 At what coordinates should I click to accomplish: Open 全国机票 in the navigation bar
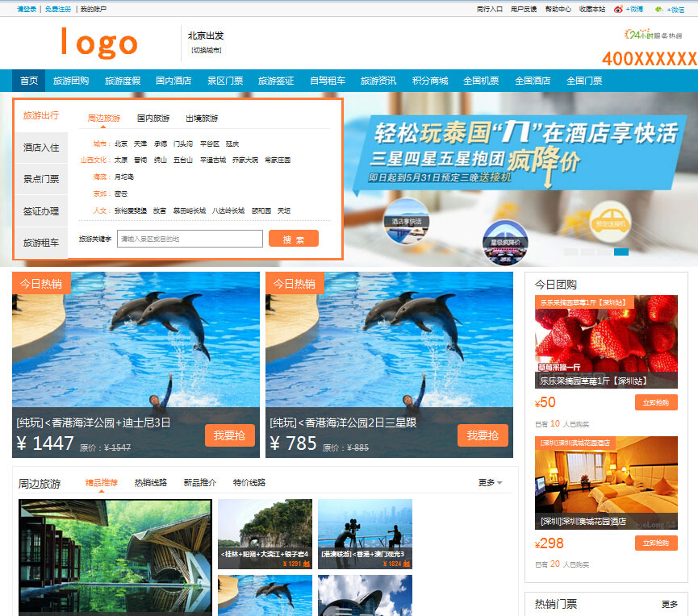coord(482,80)
